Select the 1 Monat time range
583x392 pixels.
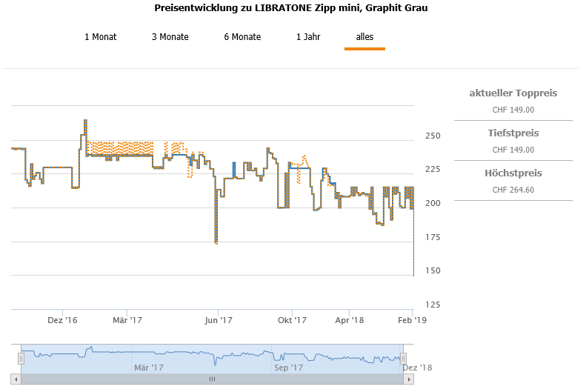[x=100, y=37]
